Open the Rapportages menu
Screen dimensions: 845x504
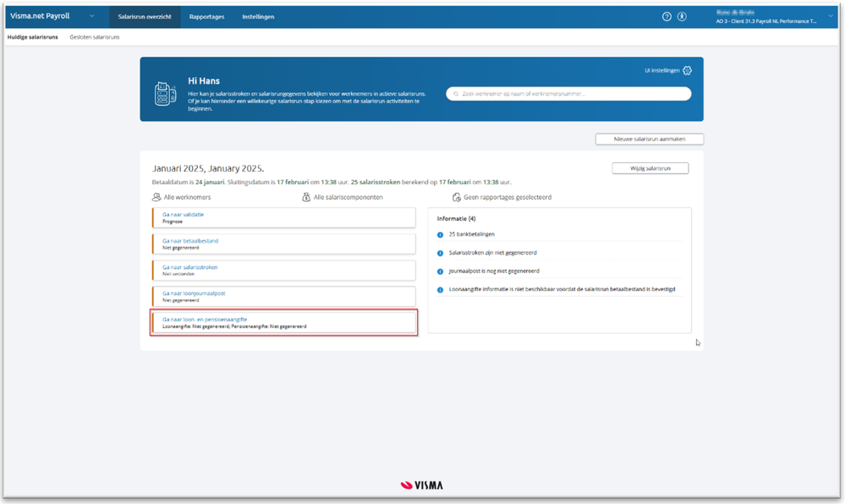pos(206,17)
